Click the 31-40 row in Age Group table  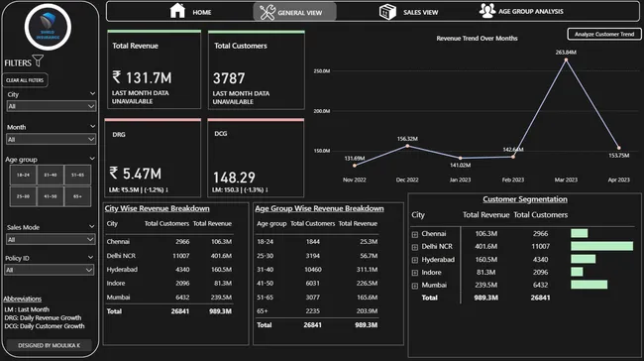[x=317, y=270]
